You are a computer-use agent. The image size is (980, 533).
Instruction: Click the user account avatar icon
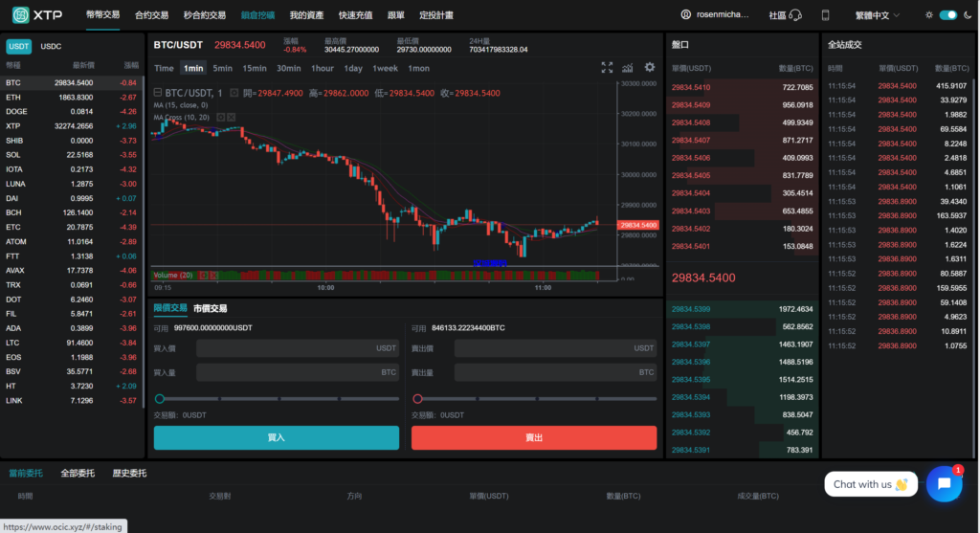click(685, 15)
